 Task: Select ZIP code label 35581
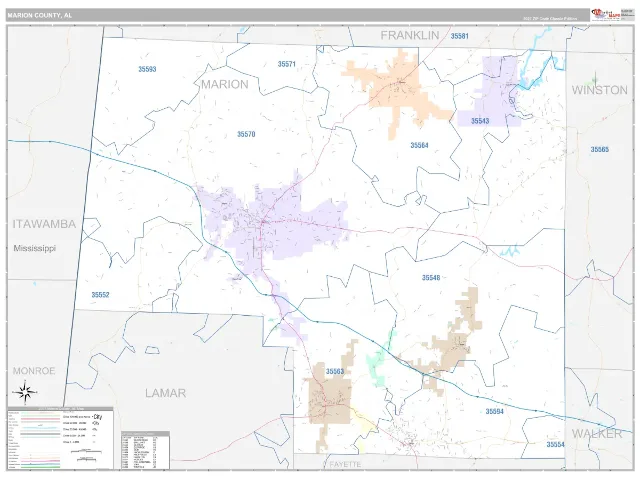[460, 36]
